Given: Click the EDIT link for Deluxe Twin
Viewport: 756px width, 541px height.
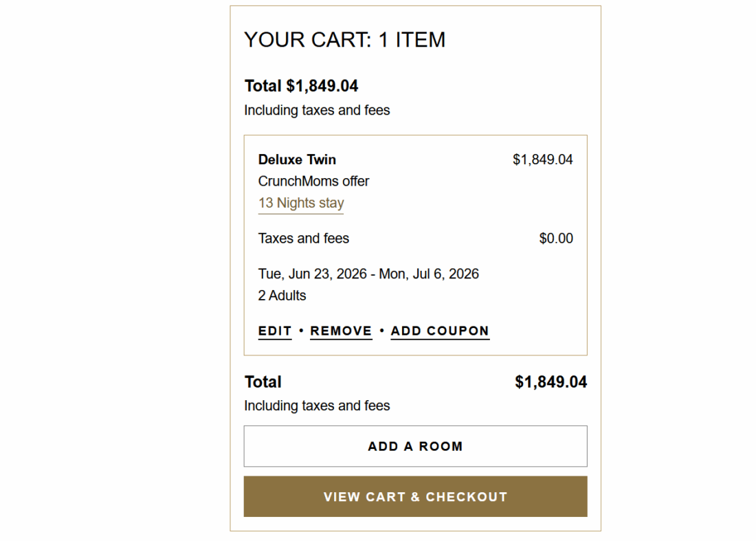Looking at the screenshot, I should [275, 331].
